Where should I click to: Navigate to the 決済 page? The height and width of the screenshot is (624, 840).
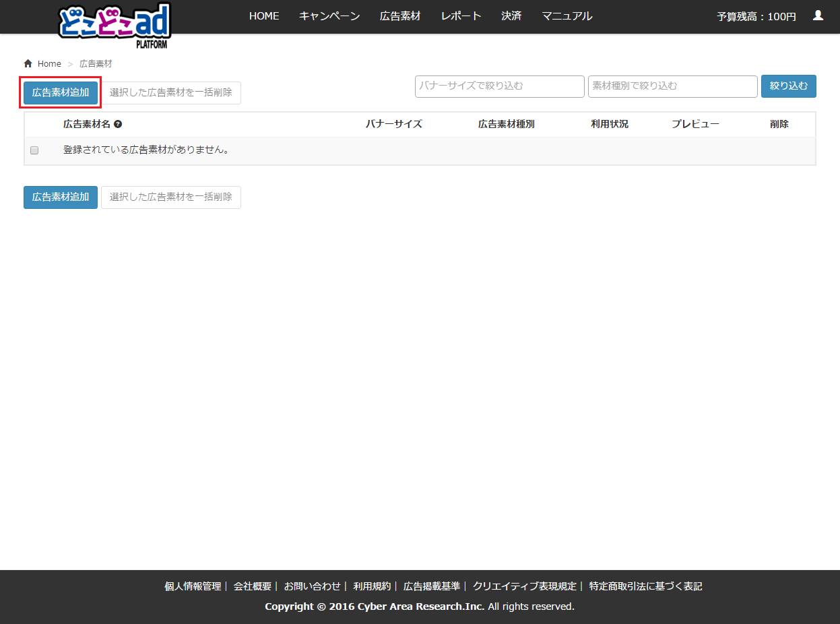(511, 16)
